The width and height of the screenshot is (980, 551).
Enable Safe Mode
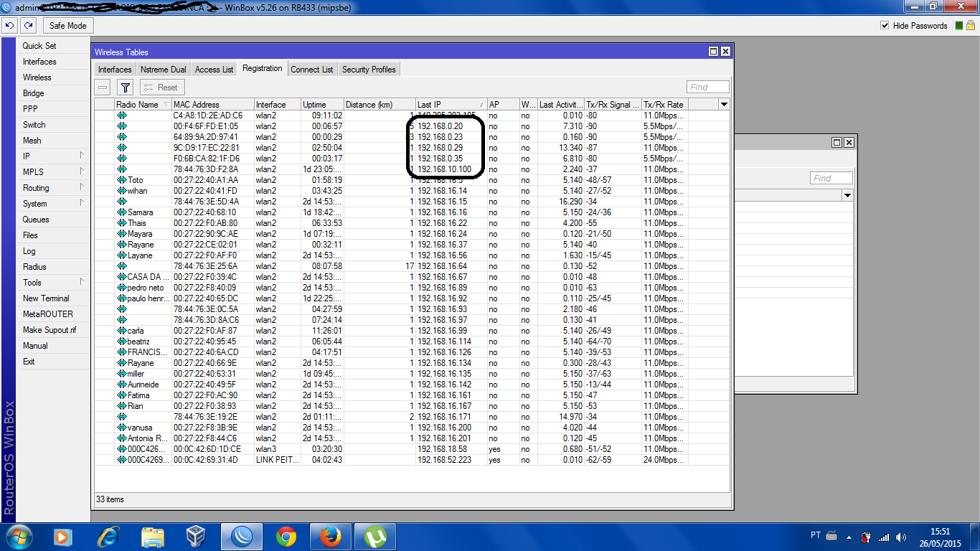pos(67,26)
